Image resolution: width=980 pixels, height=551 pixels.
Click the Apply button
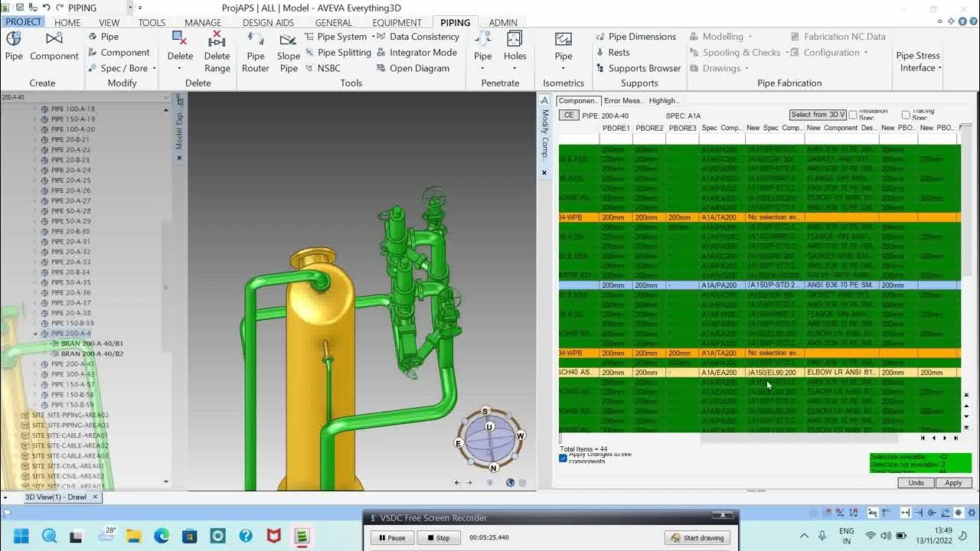pos(953,483)
